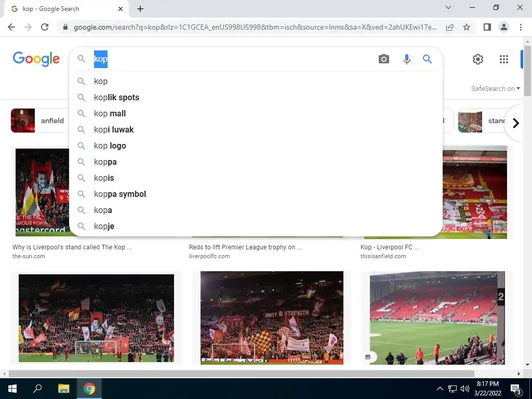Choose the 'kopa' suggestion
This screenshot has width=532, height=399.
tap(256, 210)
